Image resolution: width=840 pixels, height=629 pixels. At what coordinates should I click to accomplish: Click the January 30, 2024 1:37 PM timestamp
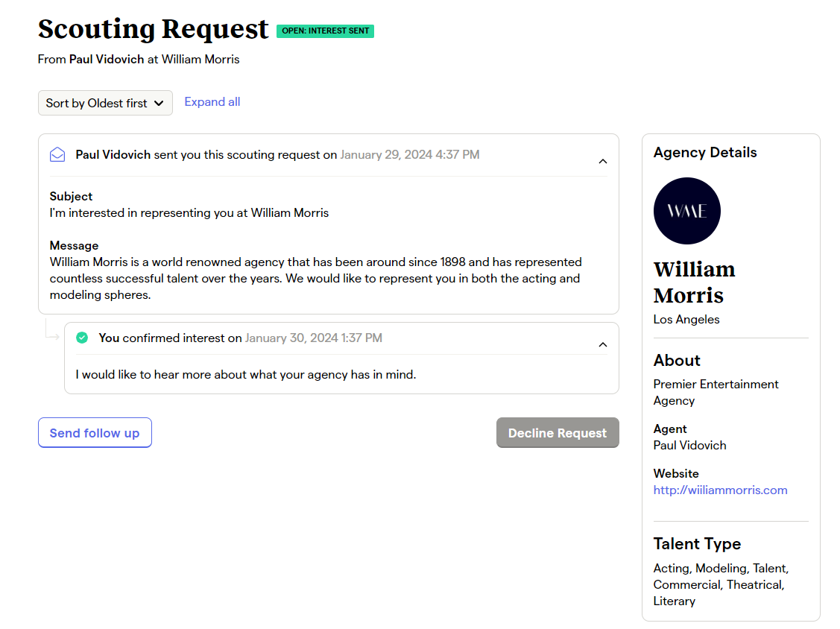313,338
